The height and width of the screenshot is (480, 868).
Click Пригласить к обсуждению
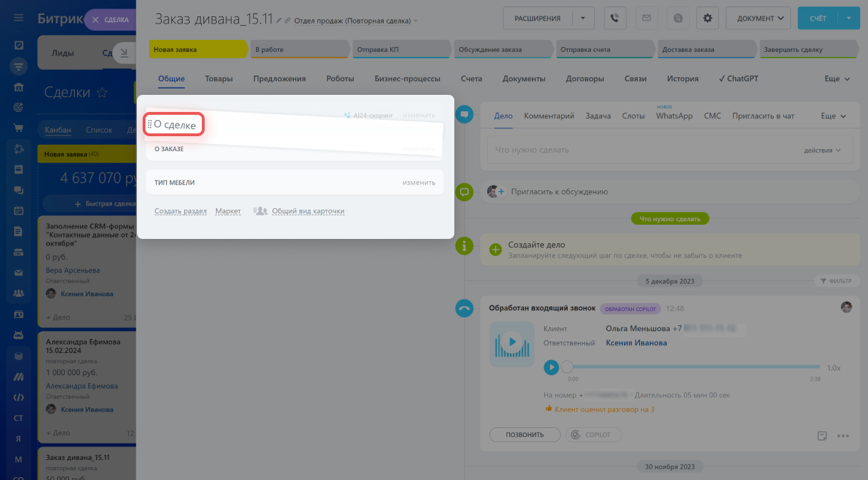click(x=558, y=192)
